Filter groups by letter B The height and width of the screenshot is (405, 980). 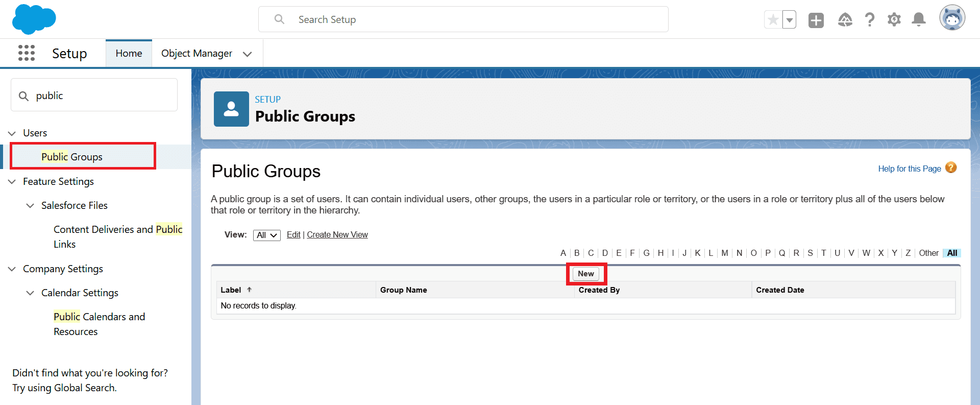[x=577, y=253]
